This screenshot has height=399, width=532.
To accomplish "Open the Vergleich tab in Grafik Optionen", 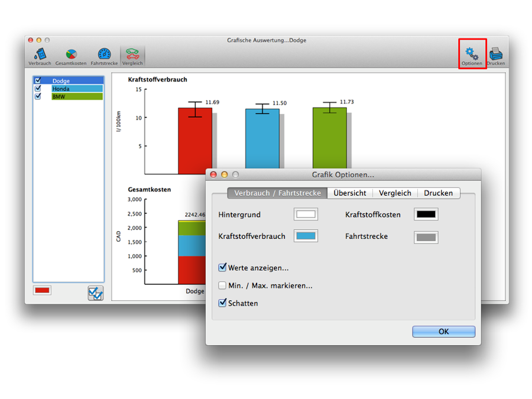I will [395, 193].
